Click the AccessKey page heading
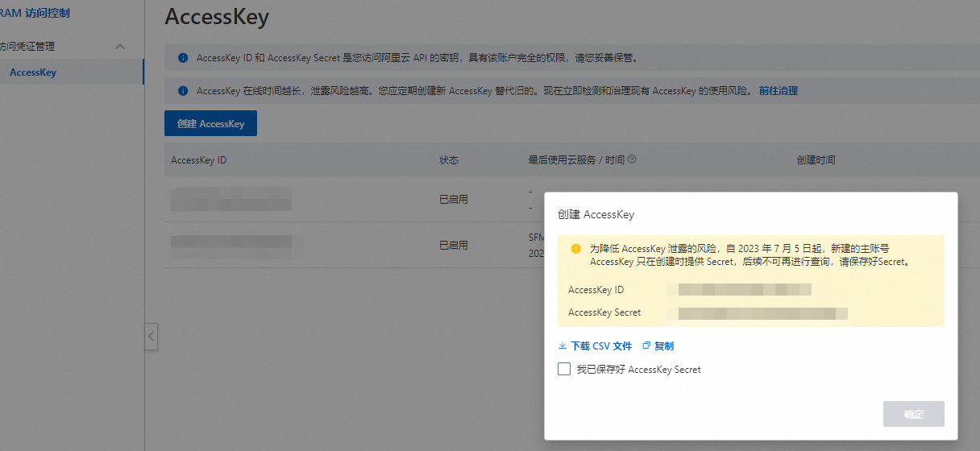The width and height of the screenshot is (980, 451). coord(217,16)
